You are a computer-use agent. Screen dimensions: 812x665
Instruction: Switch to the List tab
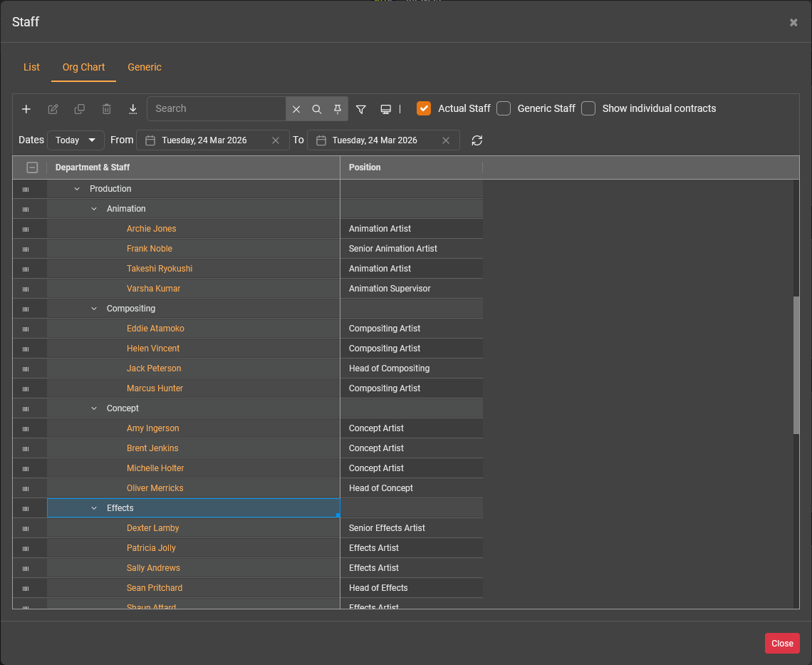click(31, 67)
